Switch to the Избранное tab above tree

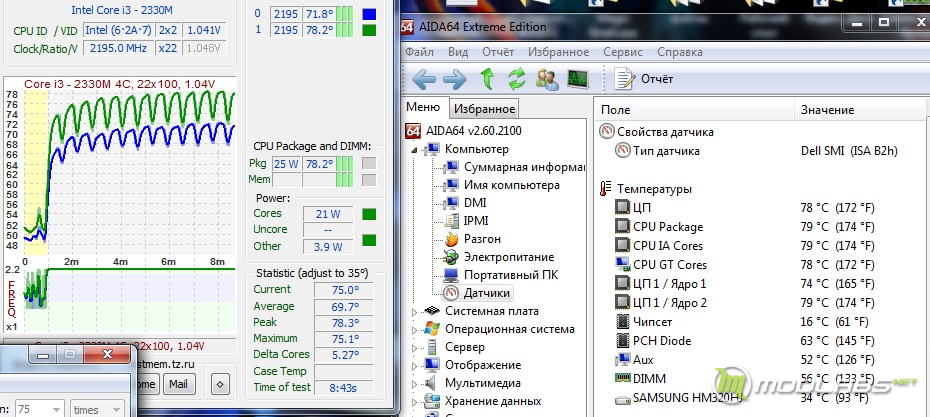(x=484, y=109)
